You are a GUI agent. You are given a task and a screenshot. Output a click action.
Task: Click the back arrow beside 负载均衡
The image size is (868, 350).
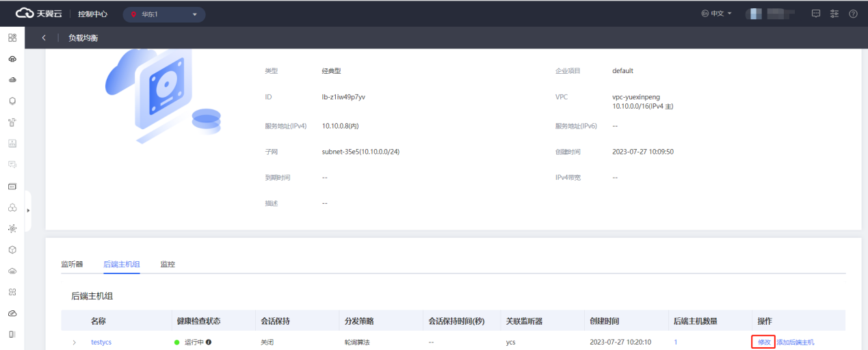44,38
